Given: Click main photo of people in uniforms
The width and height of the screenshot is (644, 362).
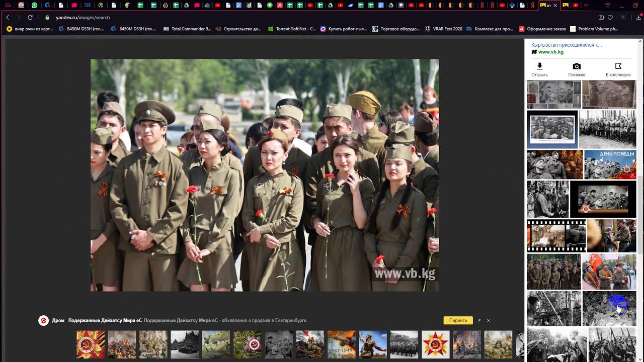Looking at the screenshot, I should (265, 175).
